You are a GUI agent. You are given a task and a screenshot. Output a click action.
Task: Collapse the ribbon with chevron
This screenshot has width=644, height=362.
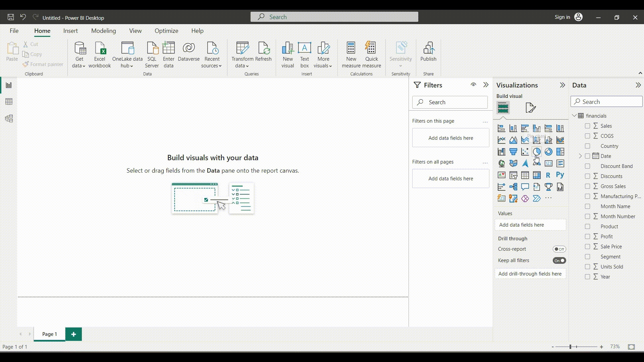(640, 73)
